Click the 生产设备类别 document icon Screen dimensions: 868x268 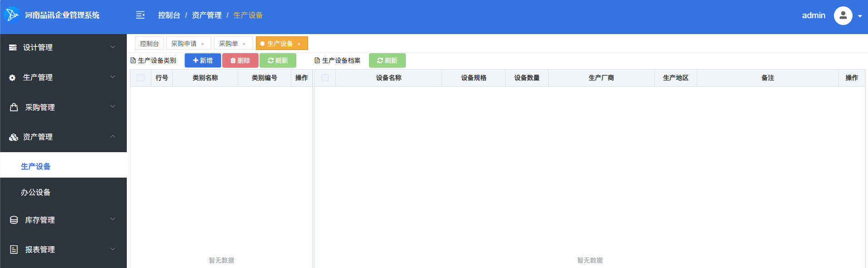click(133, 60)
